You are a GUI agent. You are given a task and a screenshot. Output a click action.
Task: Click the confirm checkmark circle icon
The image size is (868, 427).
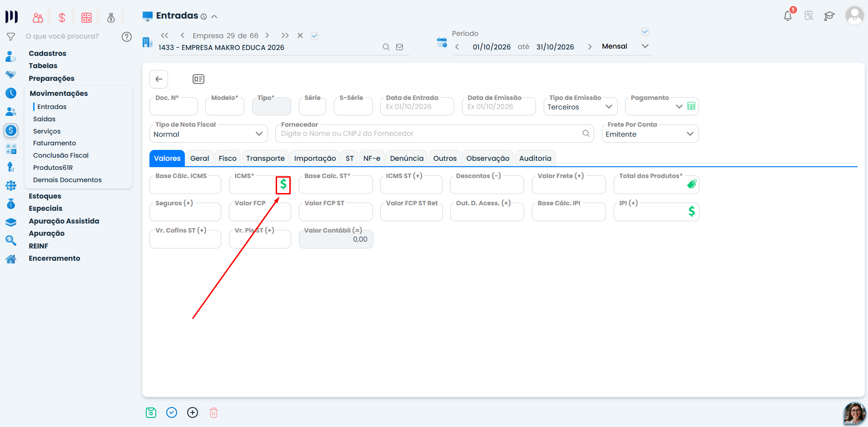tap(172, 412)
